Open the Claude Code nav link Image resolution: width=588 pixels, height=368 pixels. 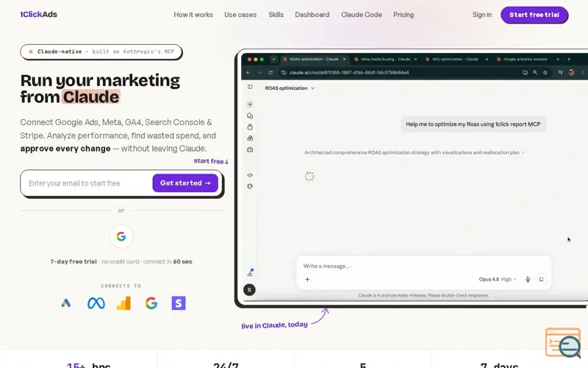coord(362,15)
